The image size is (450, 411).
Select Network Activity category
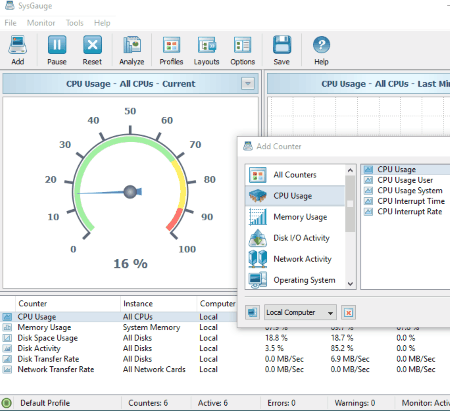(295, 259)
